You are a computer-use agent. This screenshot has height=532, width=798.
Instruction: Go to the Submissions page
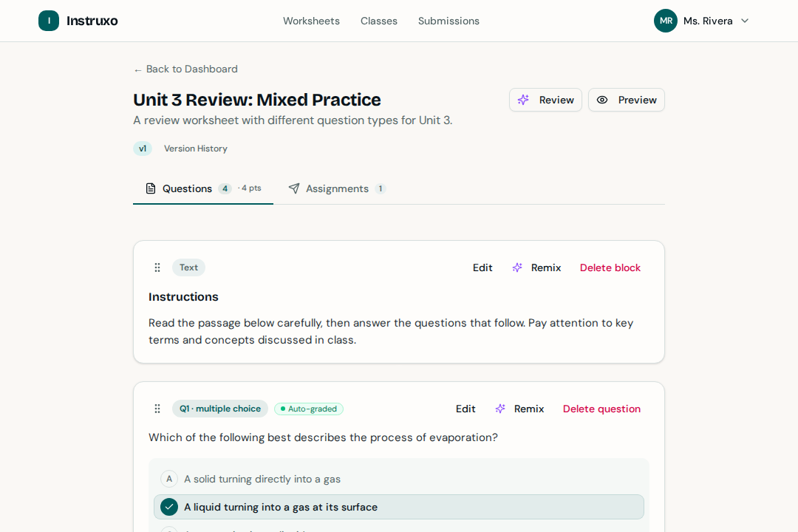(x=449, y=21)
